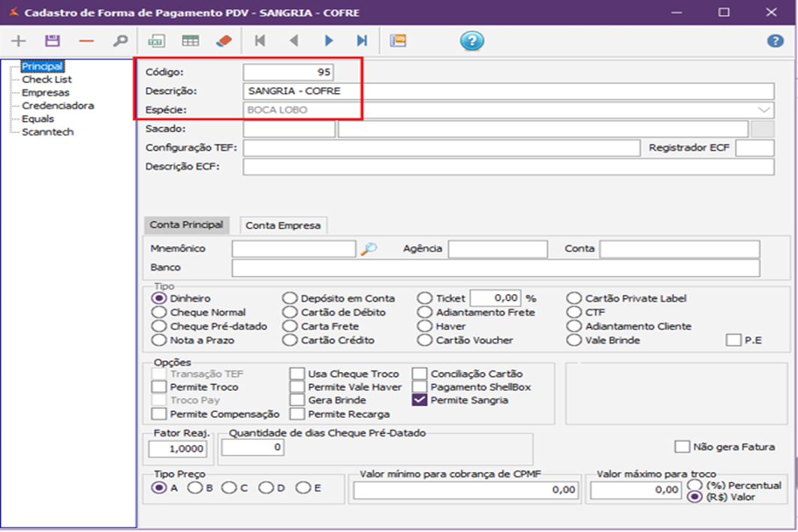Viewport: 798px width, 532px height.
Task: Click the Configuração TEF field
Action: click(x=441, y=148)
